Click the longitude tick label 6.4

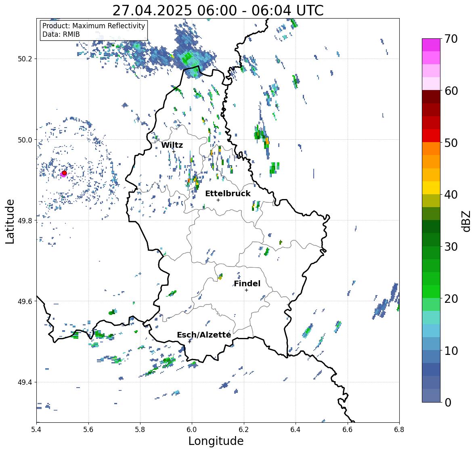[296, 429]
